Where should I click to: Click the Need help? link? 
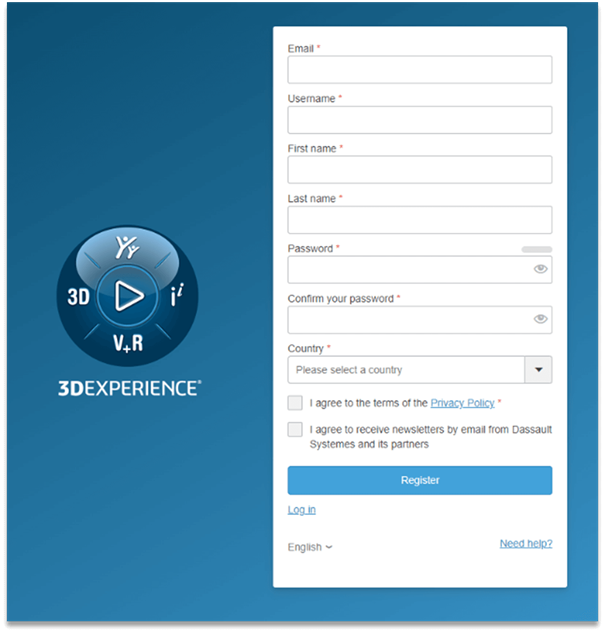point(526,544)
